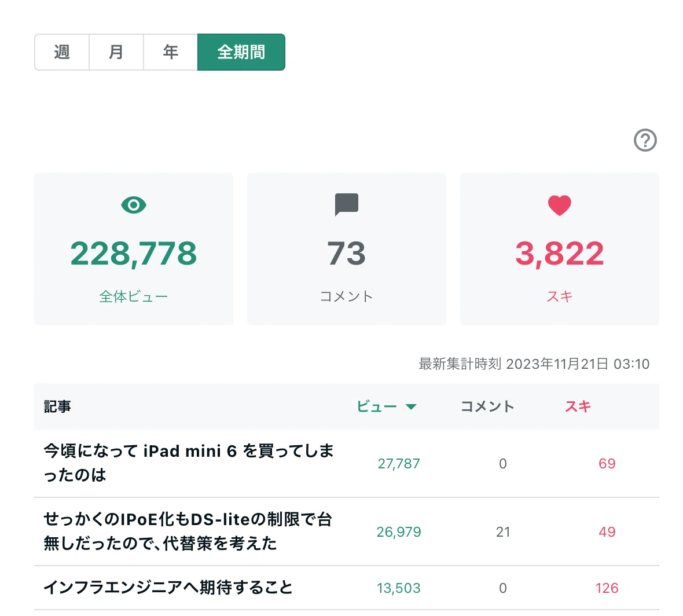Click the コメント label under 73
Viewport: 683px width, 616px height.
(x=346, y=296)
